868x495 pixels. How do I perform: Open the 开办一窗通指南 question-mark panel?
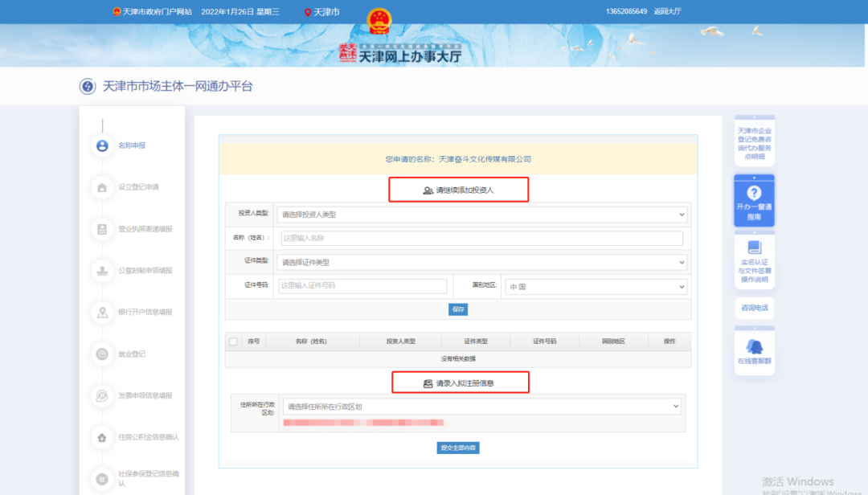point(754,193)
